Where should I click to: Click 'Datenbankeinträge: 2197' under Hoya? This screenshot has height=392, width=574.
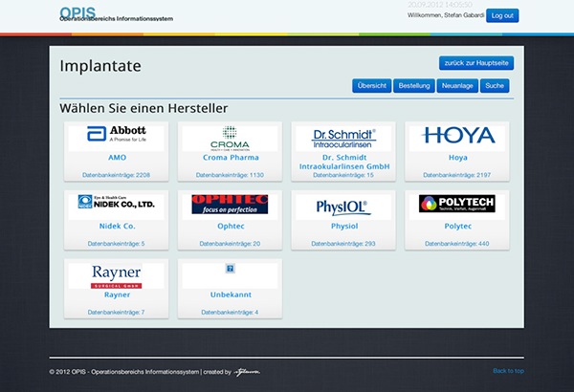pos(457,175)
